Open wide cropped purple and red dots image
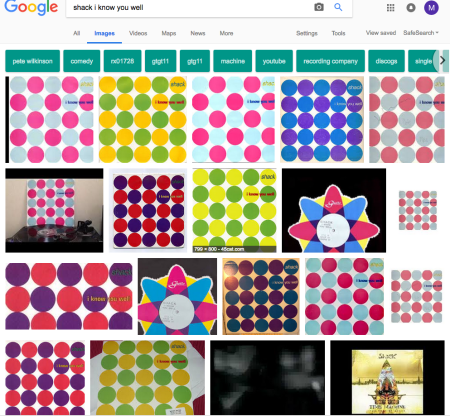450x416 pixels. tap(69, 296)
